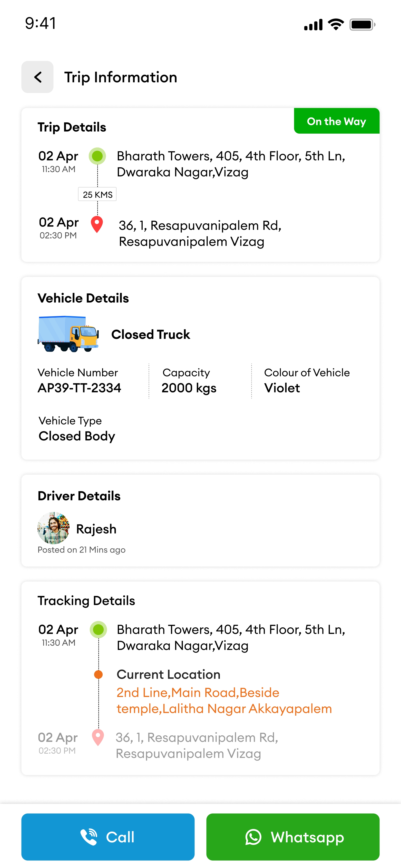
Task: Tap vehicle number AP39-TT-2334
Action: tap(80, 388)
